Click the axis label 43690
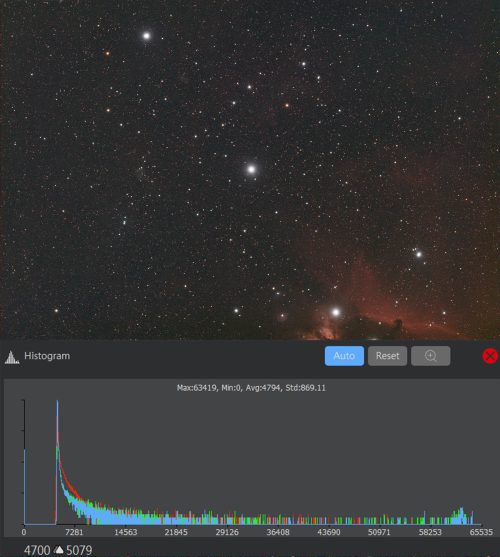The width and height of the screenshot is (500, 557). pyautogui.click(x=329, y=532)
